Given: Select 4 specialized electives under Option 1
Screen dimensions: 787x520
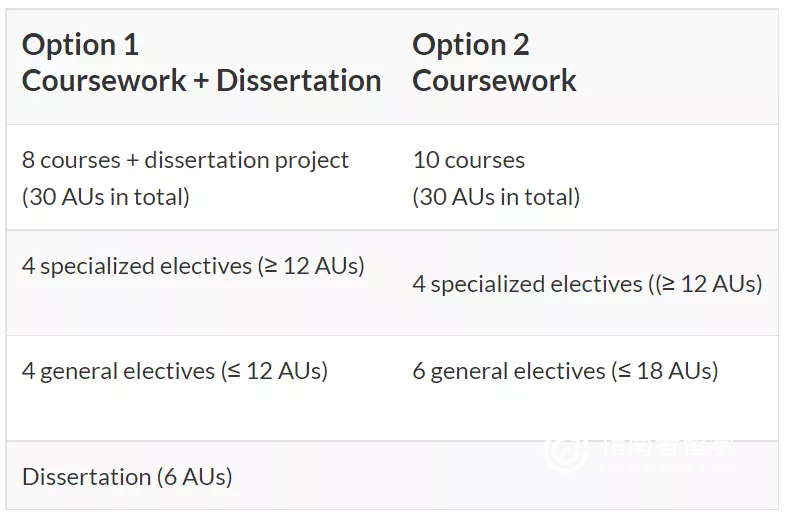Looking at the screenshot, I should coord(193,267).
